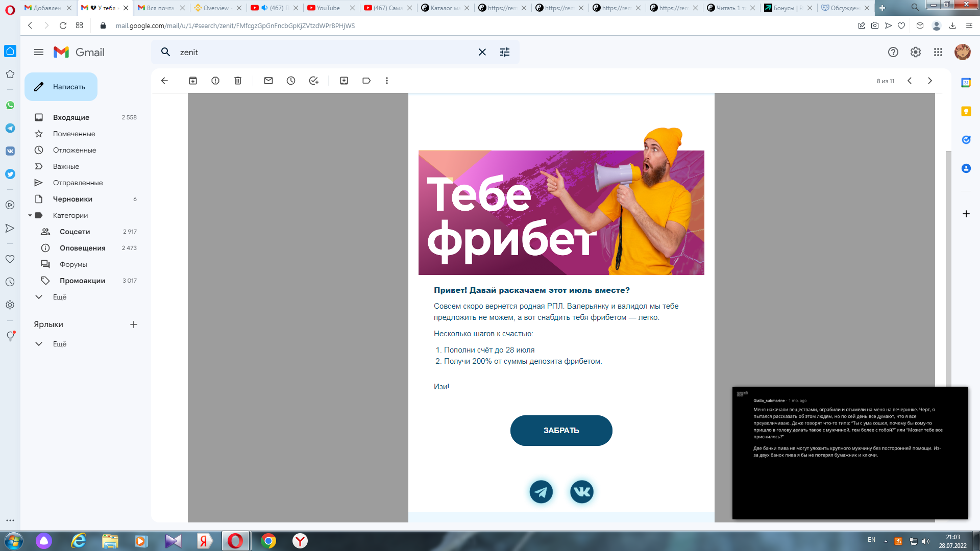Click the Написать compose button
This screenshot has width=980, height=551.
tap(61, 87)
